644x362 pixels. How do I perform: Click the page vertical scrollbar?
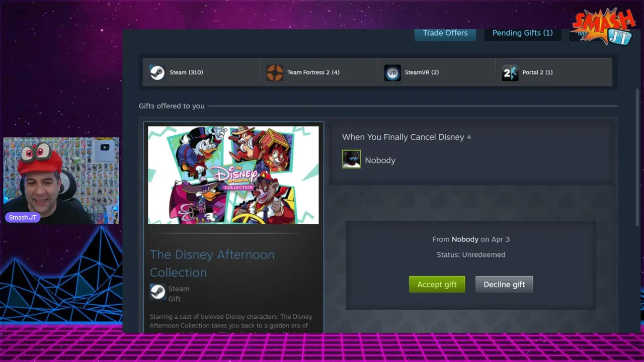[x=638, y=157]
